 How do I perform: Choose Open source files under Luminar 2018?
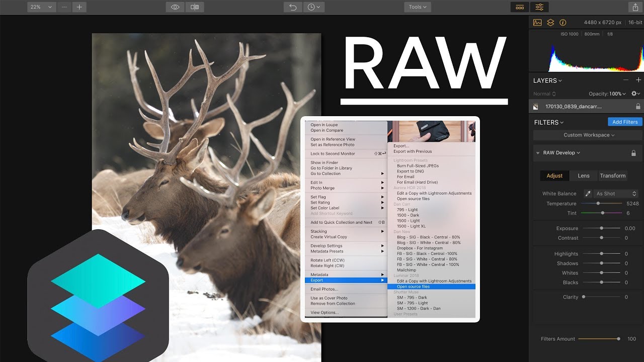pyautogui.click(x=431, y=287)
